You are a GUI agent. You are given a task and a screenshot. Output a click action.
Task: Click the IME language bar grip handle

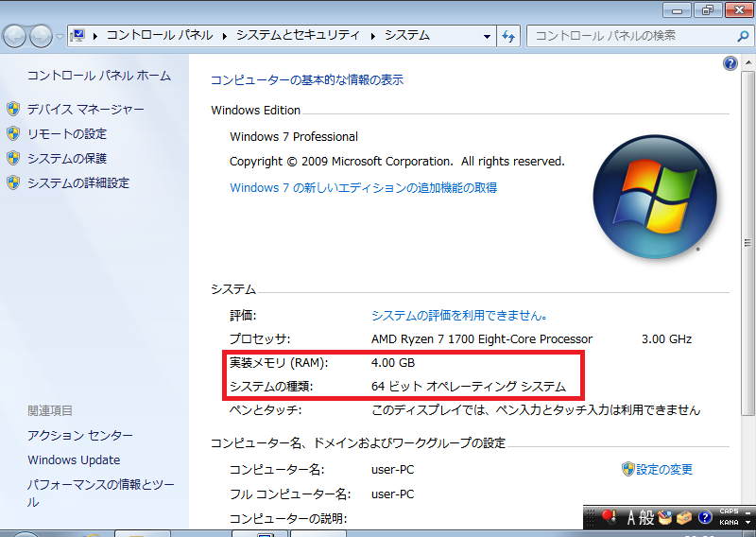click(592, 518)
